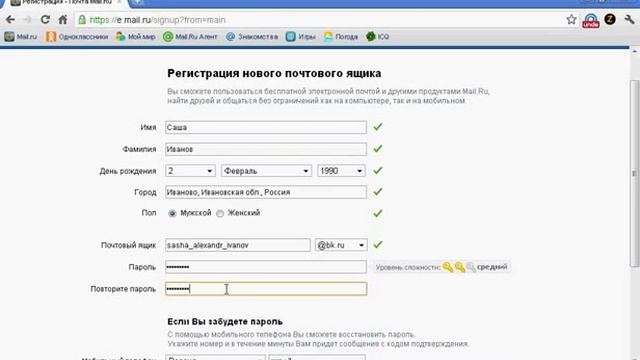Click the green checkmark beside Имя
Screen dimensions: 640x360
378,127
